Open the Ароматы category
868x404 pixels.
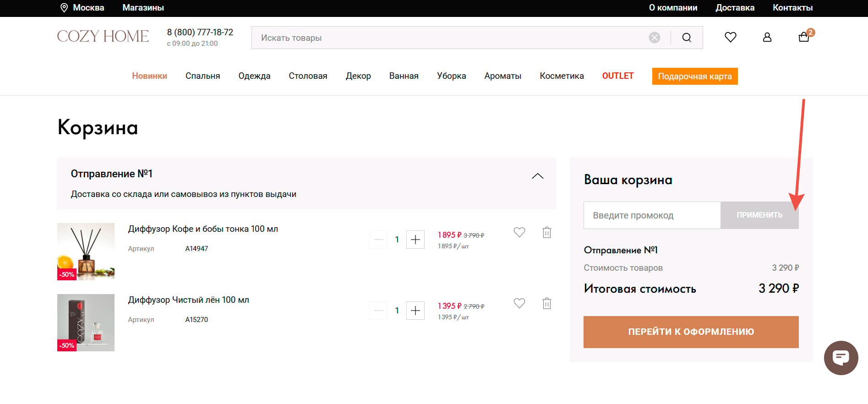coord(503,76)
